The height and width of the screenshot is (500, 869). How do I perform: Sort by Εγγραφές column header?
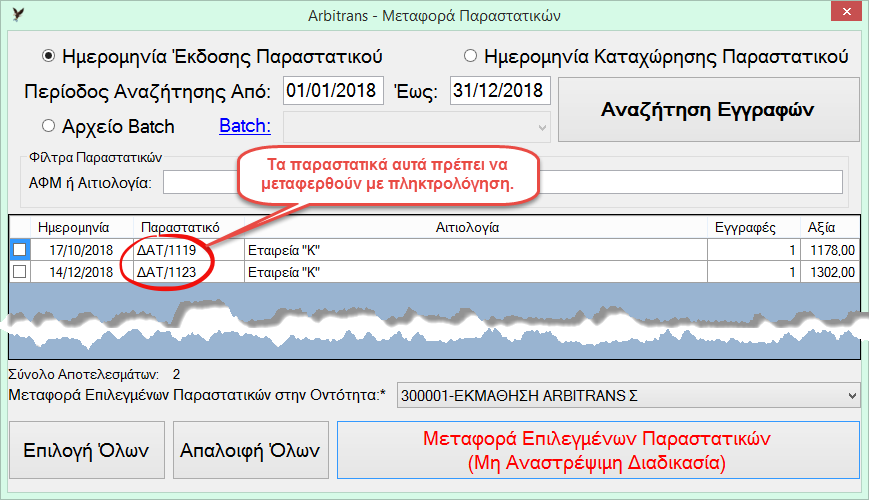[754, 227]
